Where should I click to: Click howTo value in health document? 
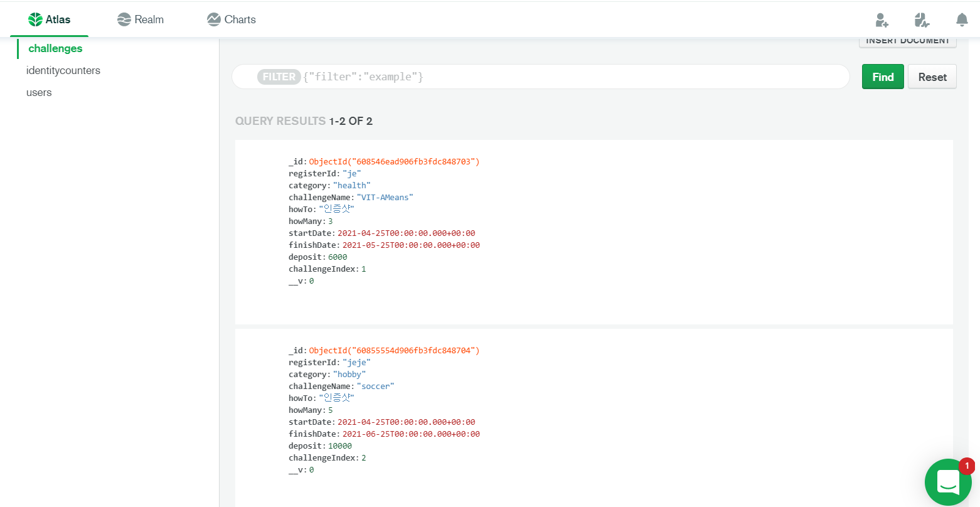(x=337, y=210)
